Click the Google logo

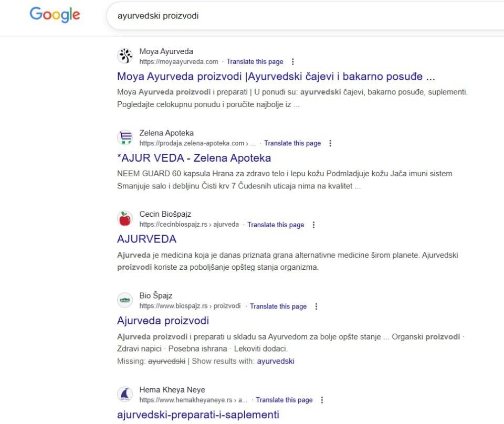tap(55, 15)
